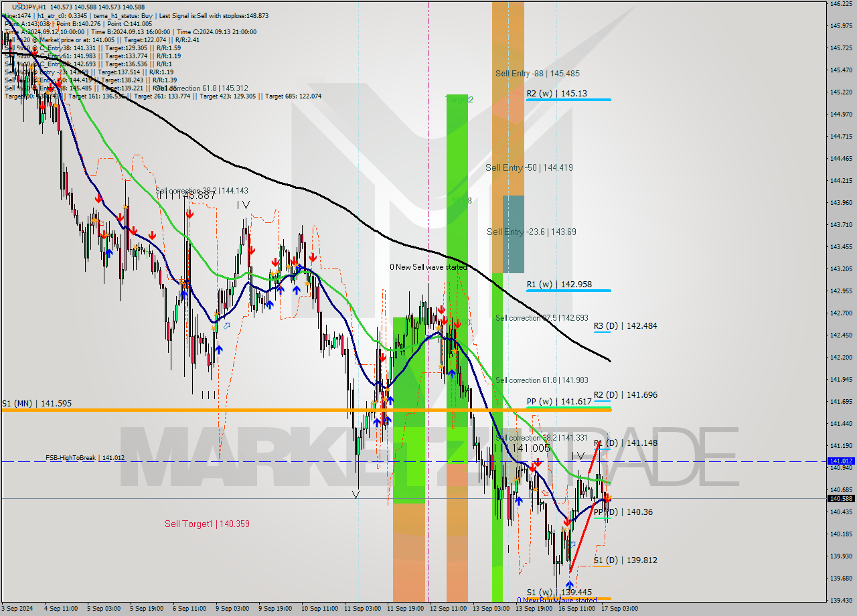
Task: Select the '0 New Buy Wave started' label
Action: 556,601
